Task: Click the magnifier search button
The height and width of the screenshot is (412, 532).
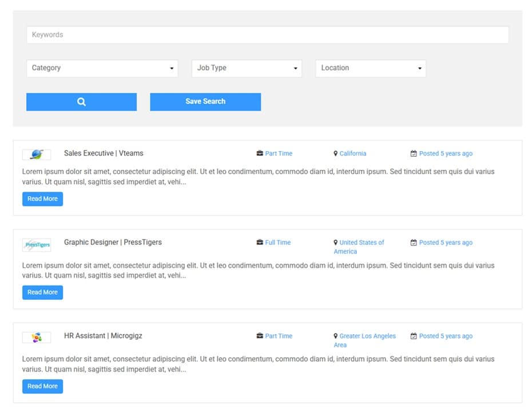Action: tap(81, 102)
